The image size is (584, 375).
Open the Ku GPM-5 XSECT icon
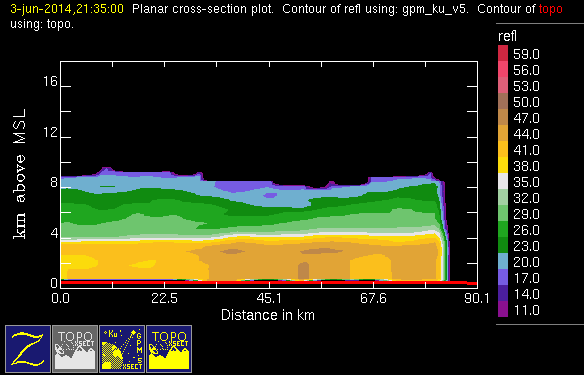click(122, 349)
